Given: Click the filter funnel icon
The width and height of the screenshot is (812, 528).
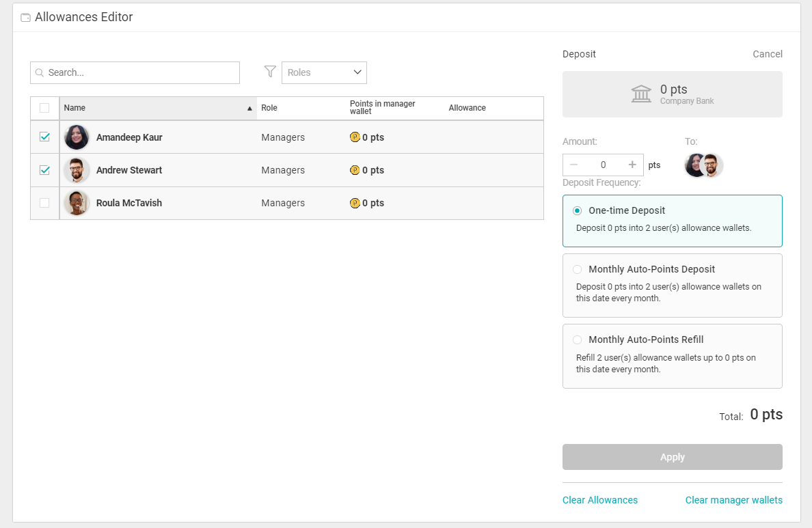Looking at the screenshot, I should [270, 72].
